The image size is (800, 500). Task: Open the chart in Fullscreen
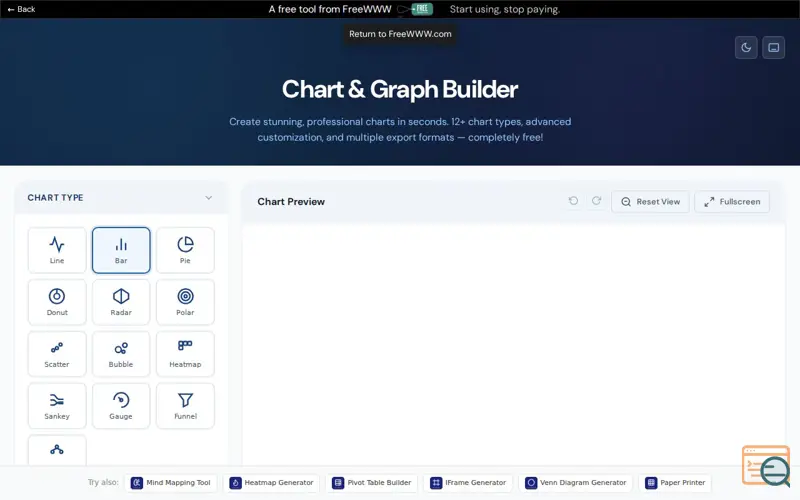point(732,202)
